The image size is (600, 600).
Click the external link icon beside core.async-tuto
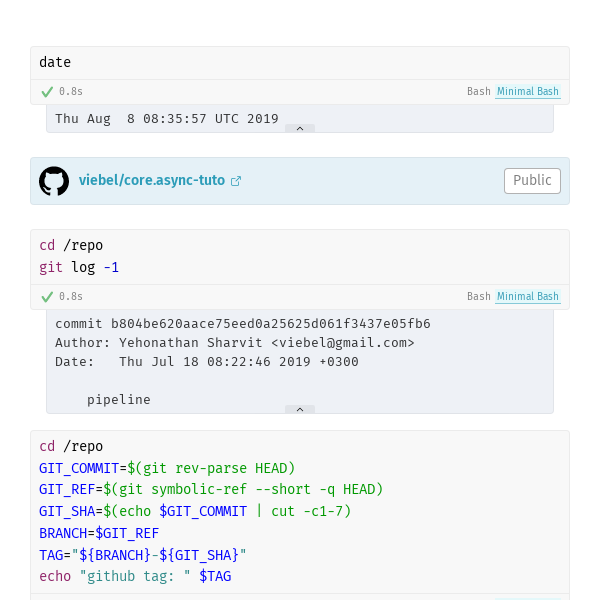(x=236, y=181)
